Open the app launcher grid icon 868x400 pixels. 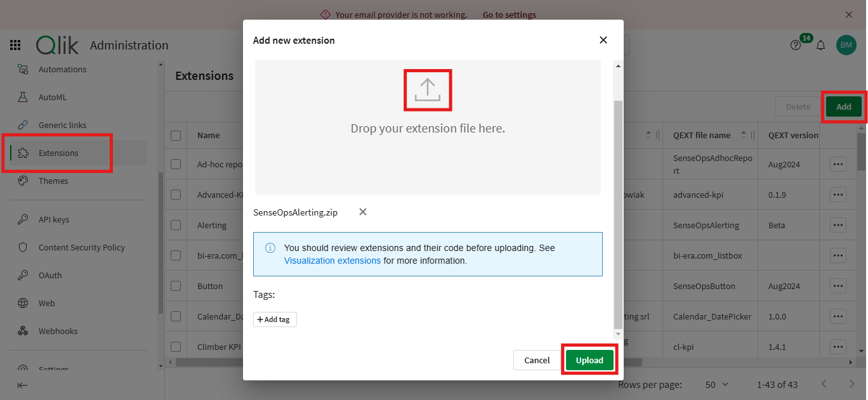click(15, 45)
